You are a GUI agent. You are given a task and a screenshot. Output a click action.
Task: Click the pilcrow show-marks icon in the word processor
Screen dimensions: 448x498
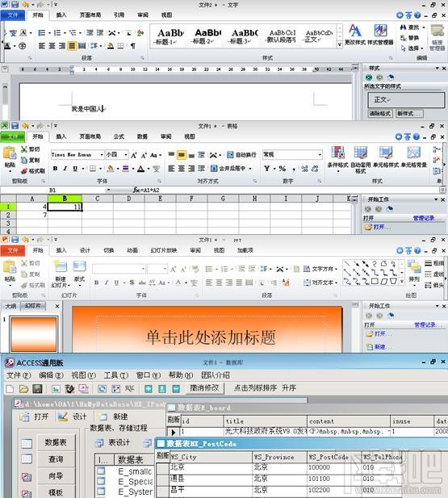tap(133, 46)
